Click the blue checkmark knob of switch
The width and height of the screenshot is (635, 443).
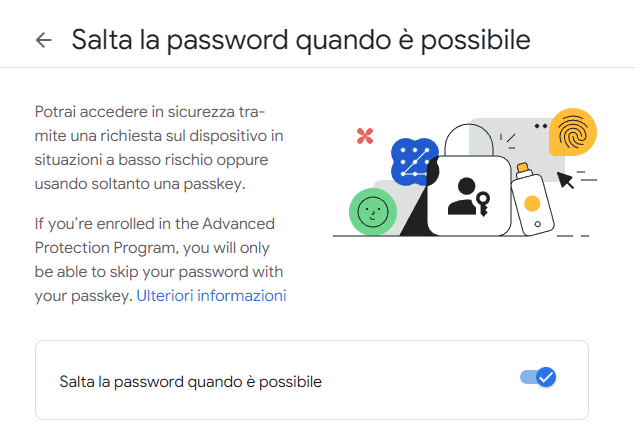coord(546,377)
